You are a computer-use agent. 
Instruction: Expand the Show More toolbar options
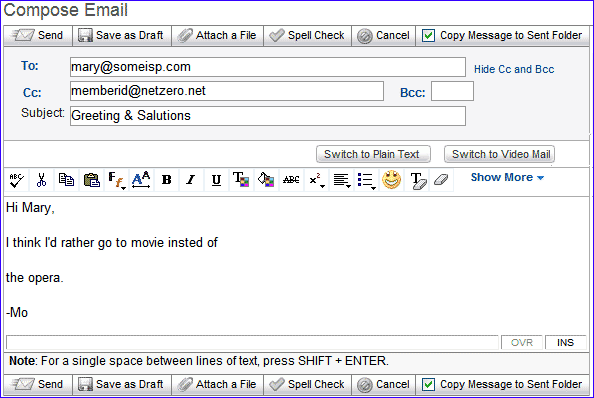click(507, 177)
